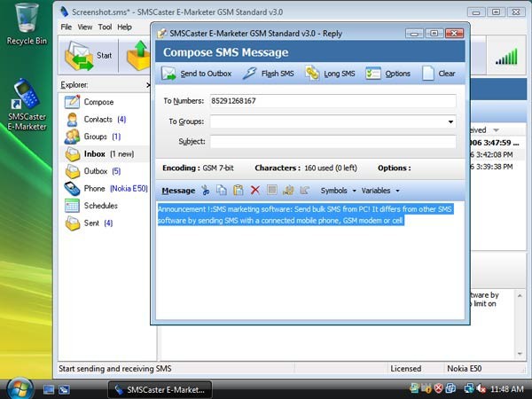Viewport: 532px width, 399px height.
Task: Click the Start button in main toolbar
Action: click(88, 55)
